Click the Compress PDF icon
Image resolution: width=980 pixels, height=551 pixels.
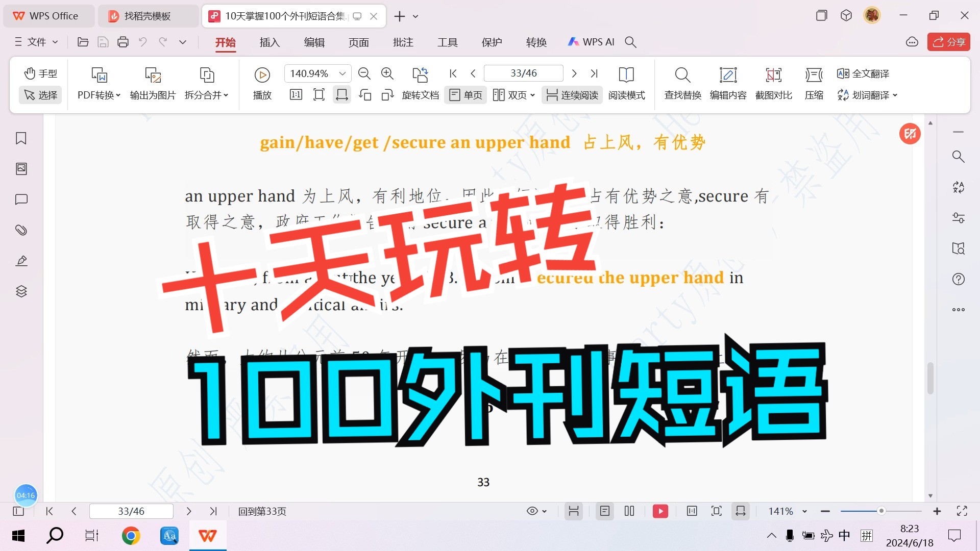tap(814, 75)
